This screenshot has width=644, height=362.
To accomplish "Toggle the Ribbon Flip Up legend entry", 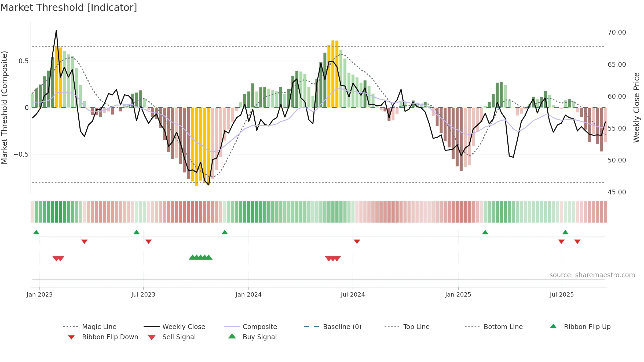I will [580, 327].
